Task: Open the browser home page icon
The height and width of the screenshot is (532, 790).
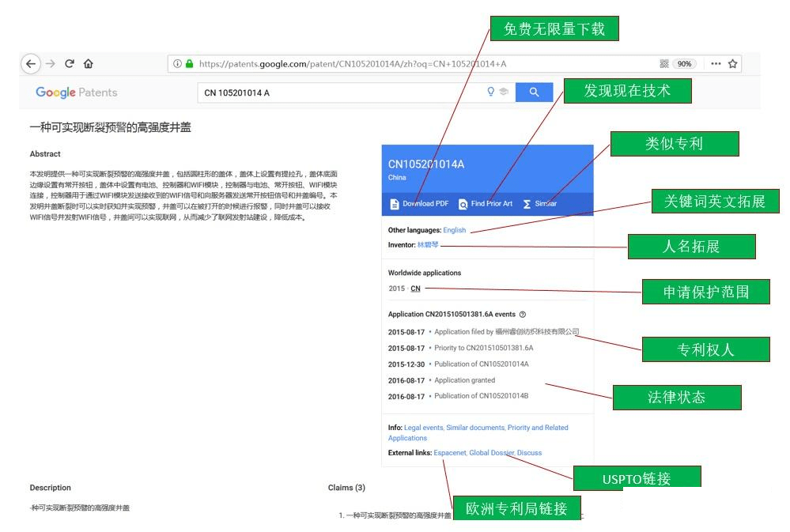Action: click(88, 63)
